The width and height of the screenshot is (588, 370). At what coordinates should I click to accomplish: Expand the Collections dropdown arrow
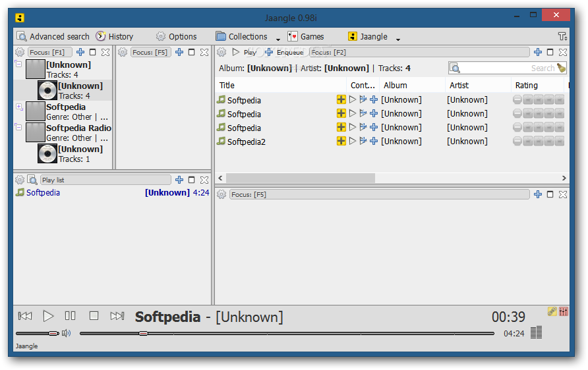(x=278, y=39)
